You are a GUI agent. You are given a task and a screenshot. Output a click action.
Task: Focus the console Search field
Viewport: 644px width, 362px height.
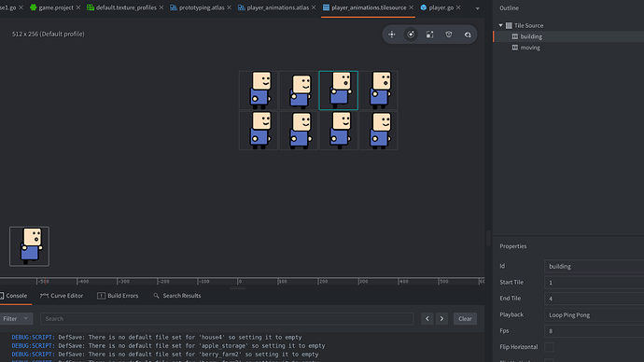click(227, 318)
